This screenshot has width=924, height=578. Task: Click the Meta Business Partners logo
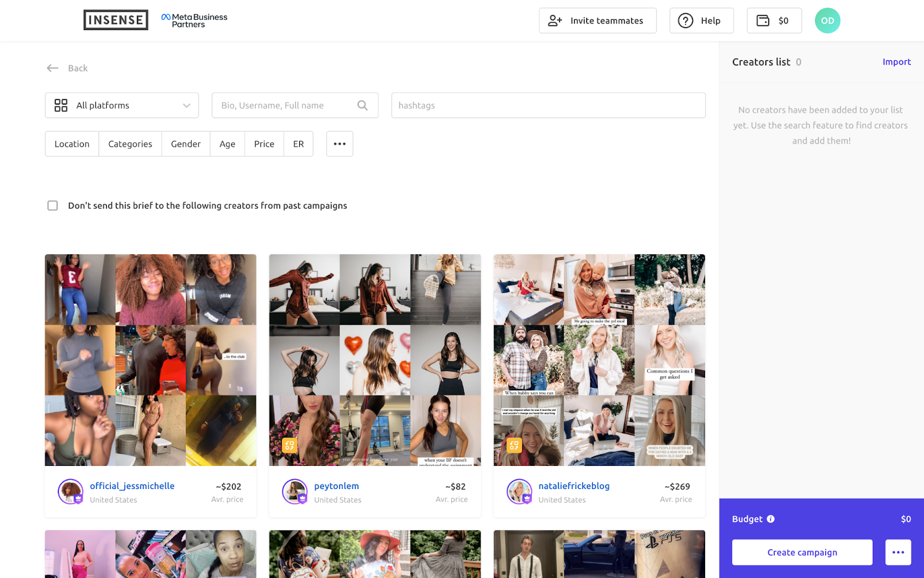pos(194,20)
